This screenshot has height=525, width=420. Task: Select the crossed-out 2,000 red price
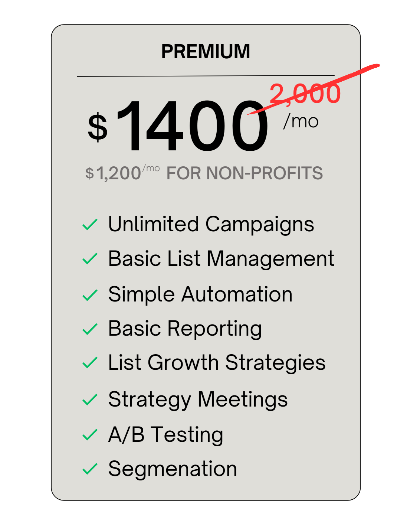coord(305,93)
